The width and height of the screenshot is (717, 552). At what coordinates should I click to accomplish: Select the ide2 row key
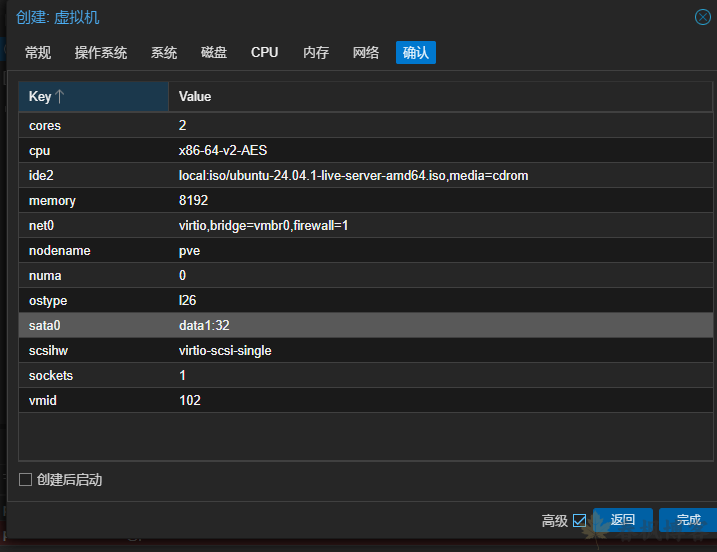pyautogui.click(x=41, y=176)
